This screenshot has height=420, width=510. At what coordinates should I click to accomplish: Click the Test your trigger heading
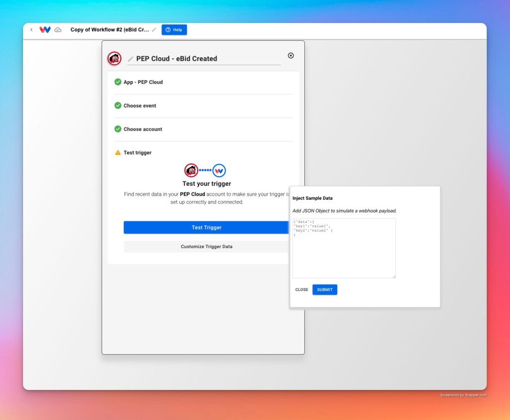tap(207, 183)
